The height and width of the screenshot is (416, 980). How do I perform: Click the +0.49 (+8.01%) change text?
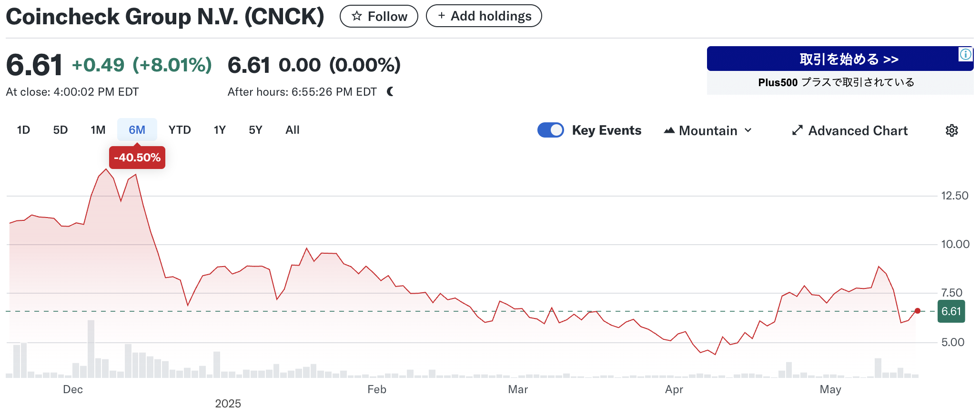pos(141,65)
